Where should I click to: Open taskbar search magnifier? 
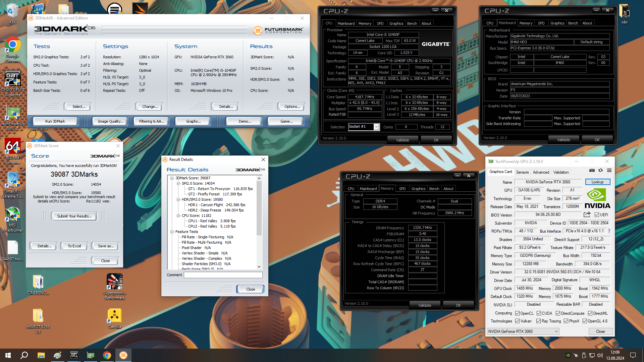24,355
